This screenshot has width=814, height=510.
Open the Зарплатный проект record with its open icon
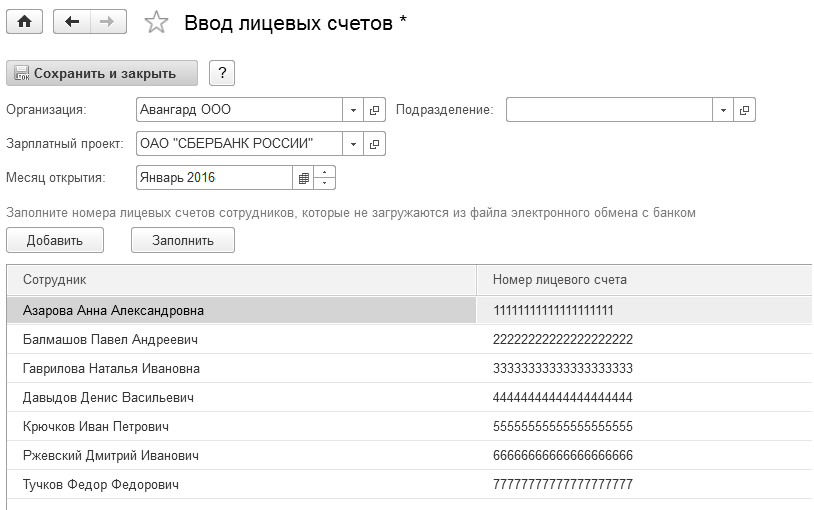click(375, 144)
